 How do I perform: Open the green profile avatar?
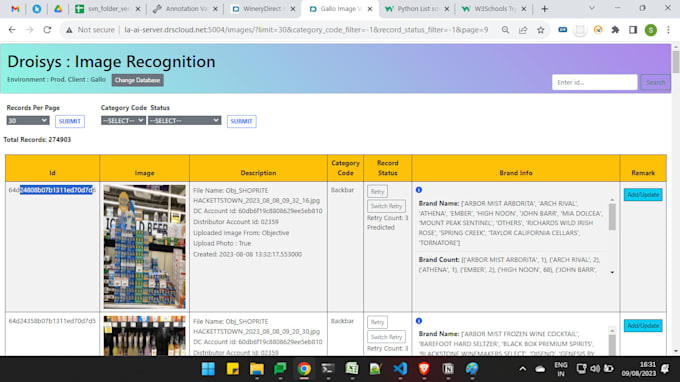(x=651, y=30)
